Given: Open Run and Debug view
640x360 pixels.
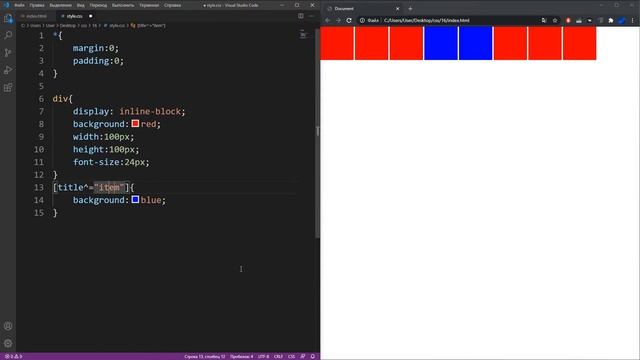Looking at the screenshot, I should tap(8, 70).
